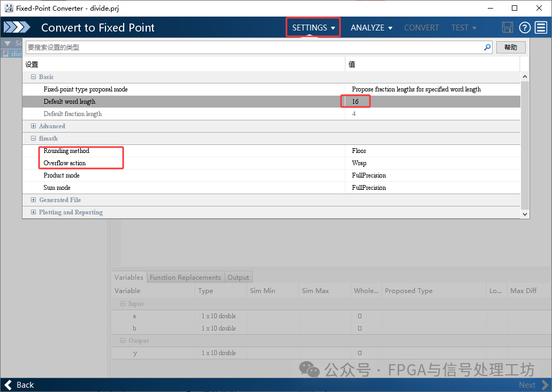Image resolution: width=552 pixels, height=392 pixels.
Task: Switch to the Function Replacements tab
Action: (x=185, y=277)
